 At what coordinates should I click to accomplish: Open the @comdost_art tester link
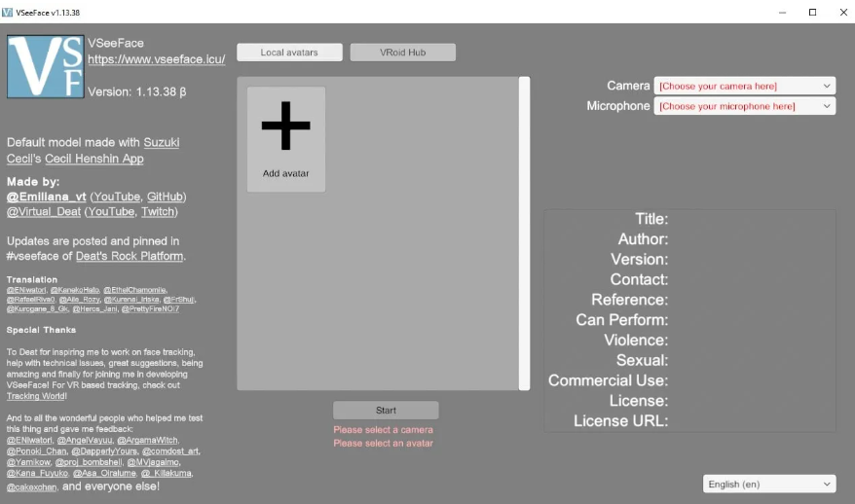click(x=170, y=451)
